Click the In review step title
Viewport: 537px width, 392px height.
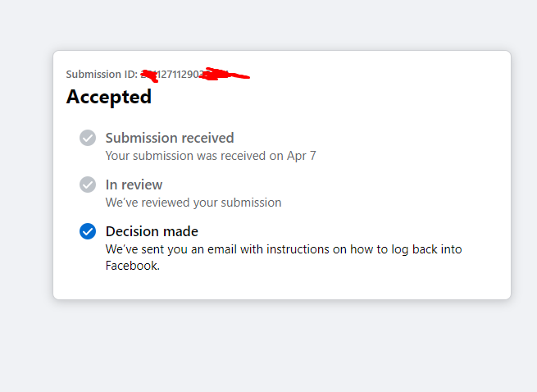[134, 185]
